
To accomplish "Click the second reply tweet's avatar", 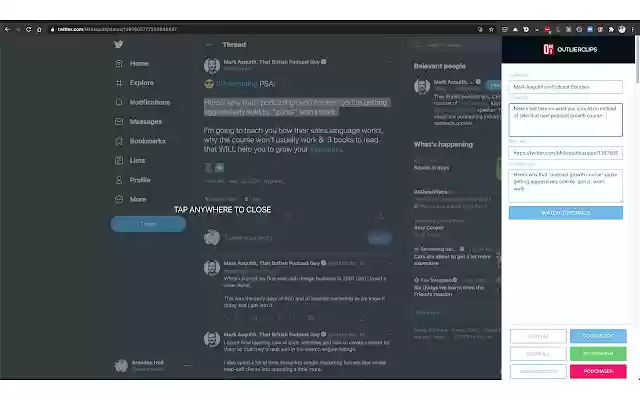I will click(212, 339).
